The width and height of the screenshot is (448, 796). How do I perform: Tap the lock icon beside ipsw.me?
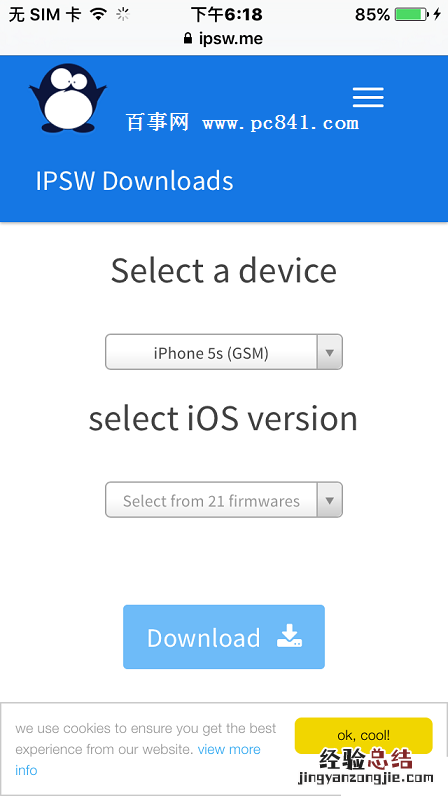pyautogui.click(x=188, y=39)
